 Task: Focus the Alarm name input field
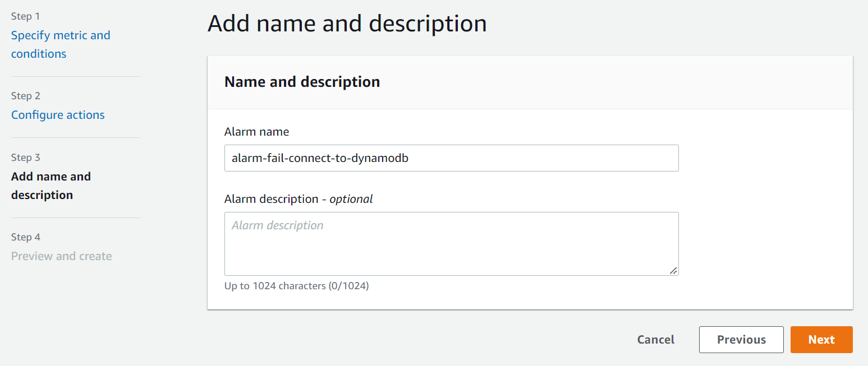pyautogui.click(x=451, y=158)
